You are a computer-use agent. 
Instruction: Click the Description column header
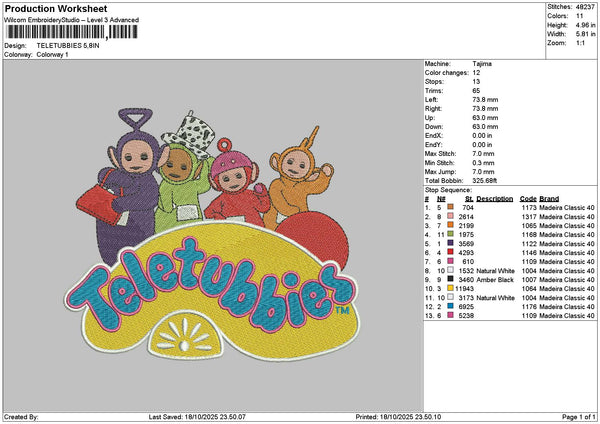point(495,198)
